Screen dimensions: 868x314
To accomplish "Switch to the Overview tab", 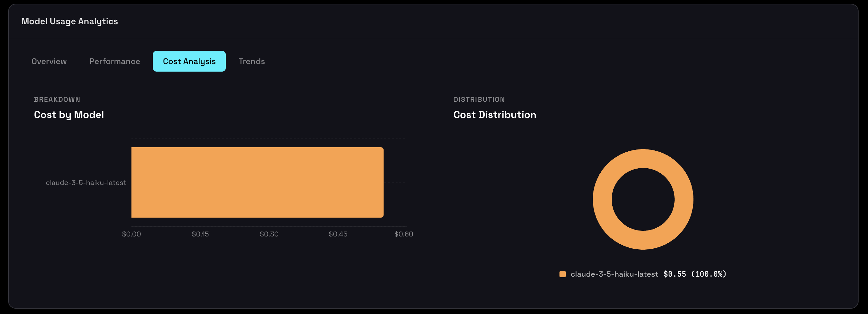I will [x=49, y=61].
